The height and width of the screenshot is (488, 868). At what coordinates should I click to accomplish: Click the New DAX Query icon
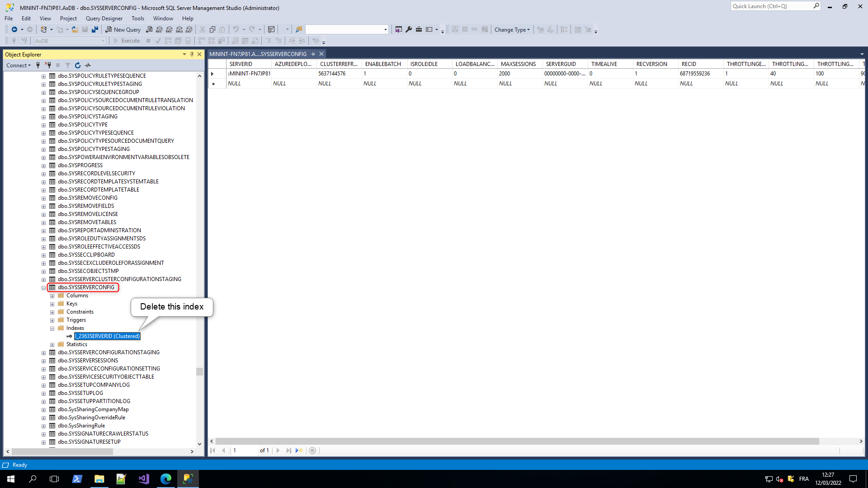(x=189, y=29)
